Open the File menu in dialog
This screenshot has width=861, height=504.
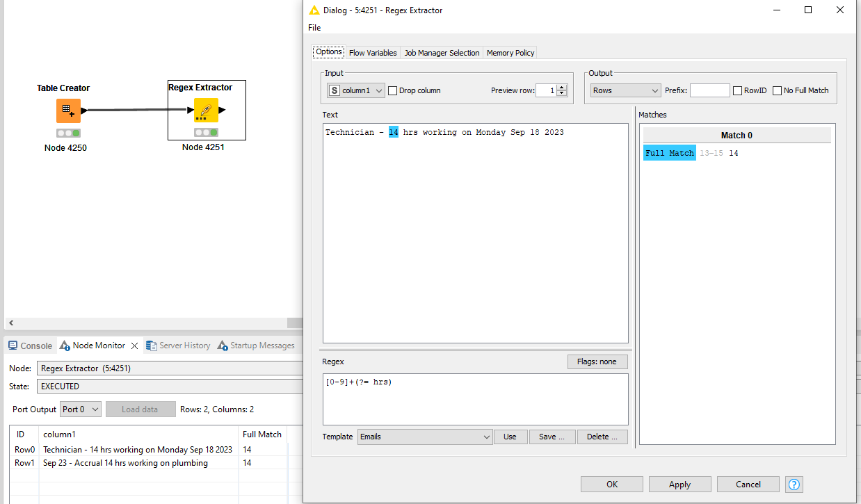(x=314, y=28)
